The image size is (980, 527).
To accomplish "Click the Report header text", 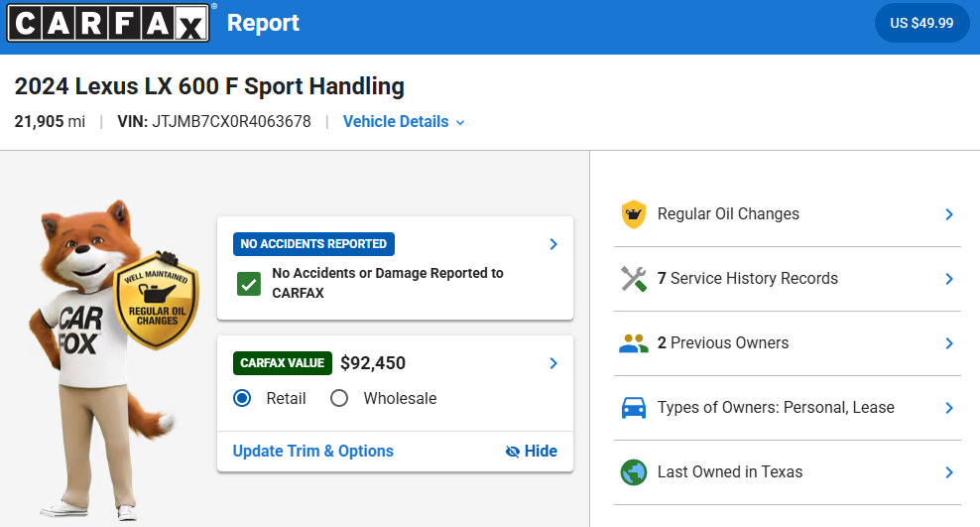I will [x=263, y=23].
